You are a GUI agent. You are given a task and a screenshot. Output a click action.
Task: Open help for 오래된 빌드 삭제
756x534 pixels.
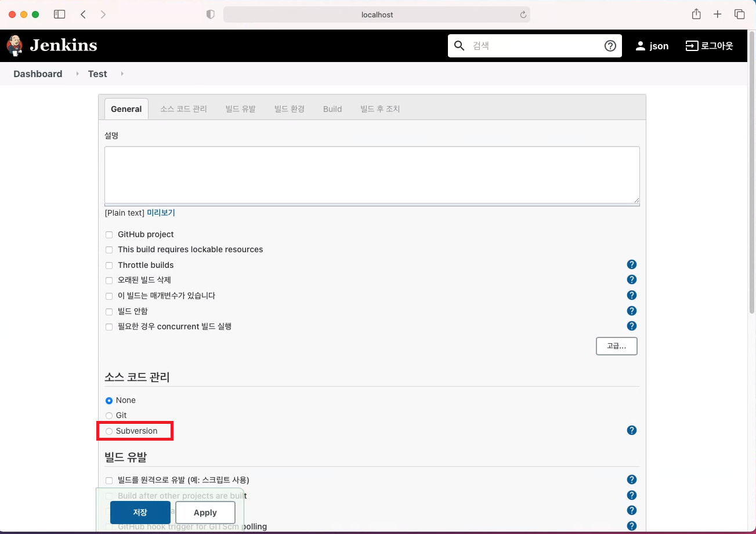(x=632, y=280)
